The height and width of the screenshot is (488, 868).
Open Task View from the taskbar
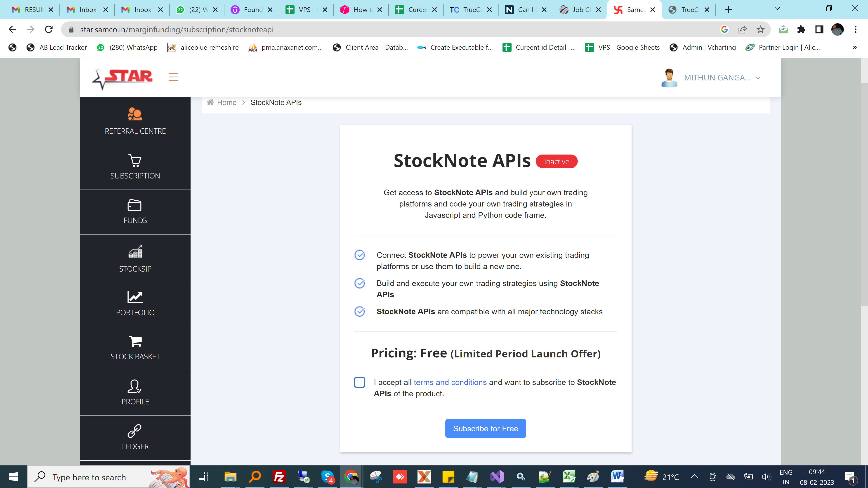203,477
